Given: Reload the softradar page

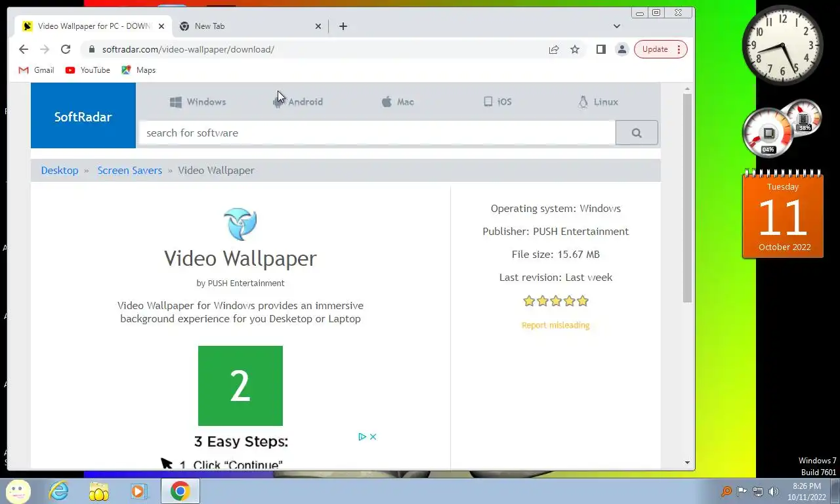Looking at the screenshot, I should (x=66, y=49).
